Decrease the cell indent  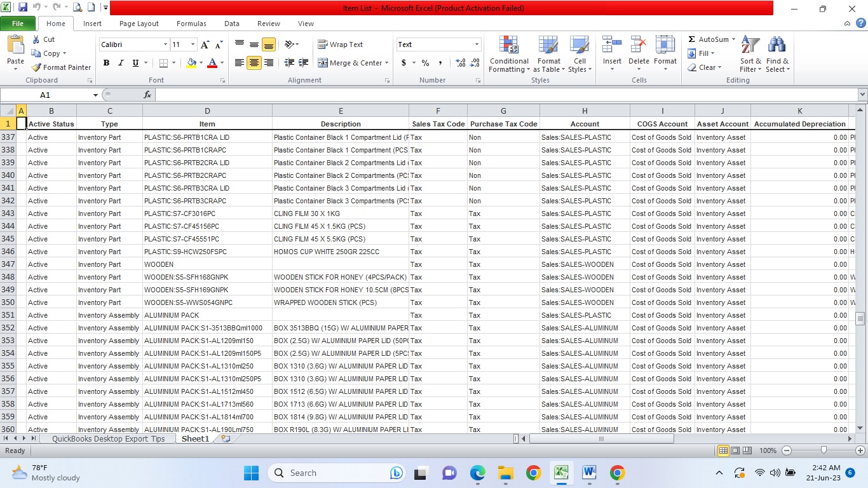(290, 63)
